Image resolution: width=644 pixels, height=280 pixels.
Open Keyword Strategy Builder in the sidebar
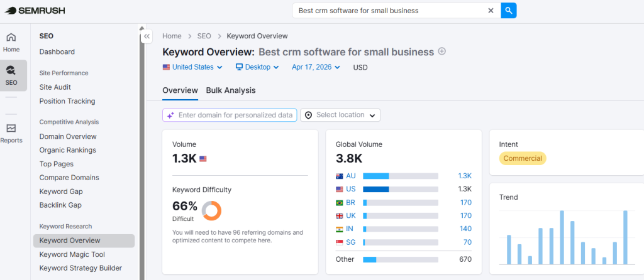tap(80, 268)
